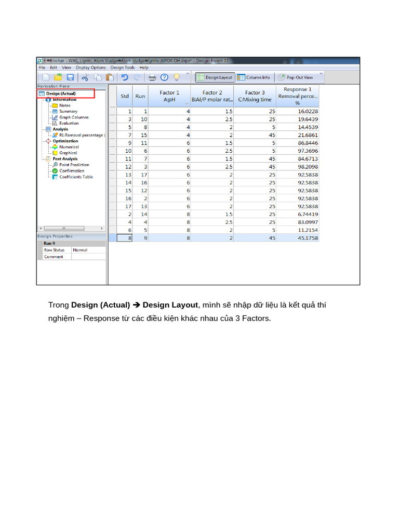Select the response cell 98.2098
This screenshot has height=532, width=399.
[298, 167]
